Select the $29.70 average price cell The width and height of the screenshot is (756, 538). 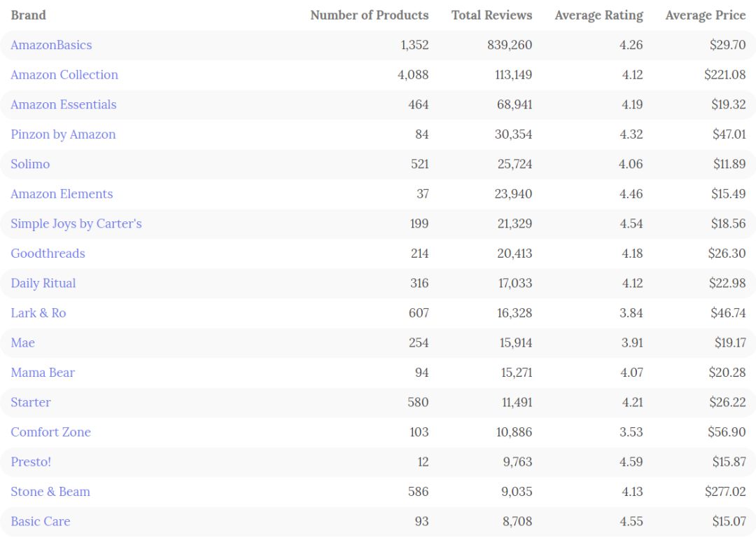pos(727,45)
